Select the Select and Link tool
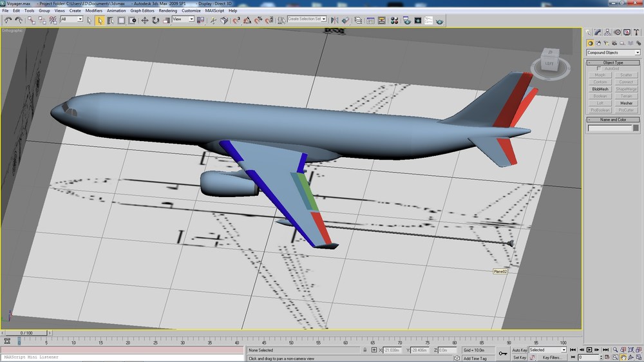 pyautogui.click(x=31, y=20)
